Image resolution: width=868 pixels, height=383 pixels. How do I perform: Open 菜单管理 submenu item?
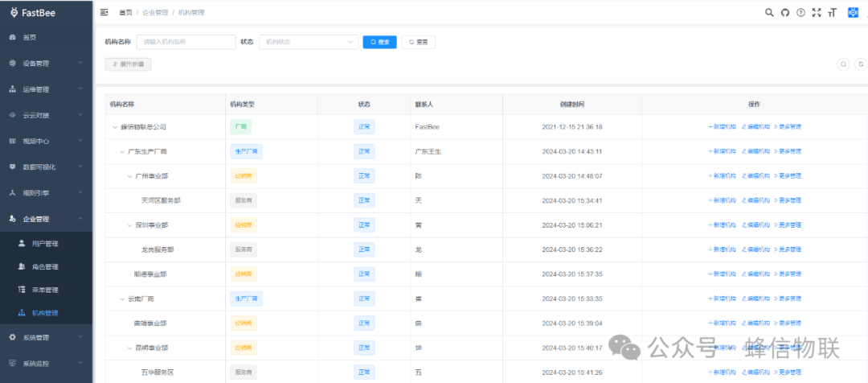pyautogui.click(x=46, y=290)
